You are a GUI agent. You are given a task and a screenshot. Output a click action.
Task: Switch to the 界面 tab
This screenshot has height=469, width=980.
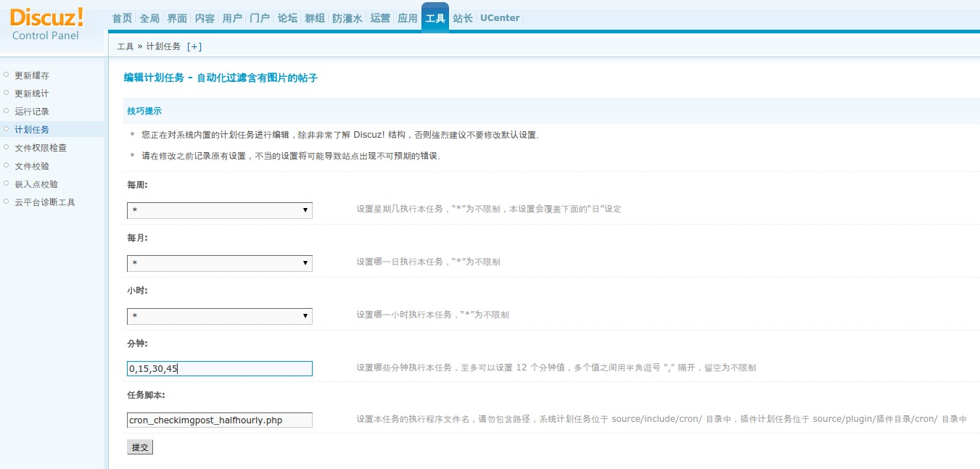pyautogui.click(x=176, y=18)
